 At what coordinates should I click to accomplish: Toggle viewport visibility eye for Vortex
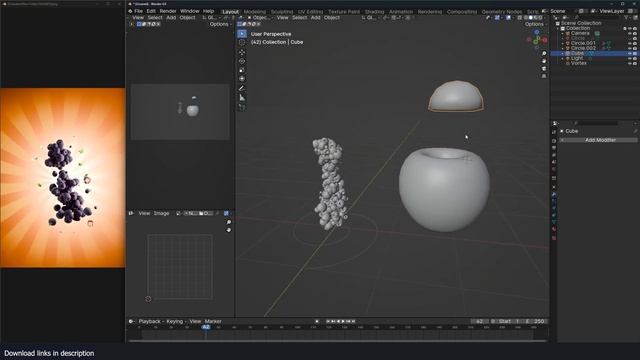630,63
